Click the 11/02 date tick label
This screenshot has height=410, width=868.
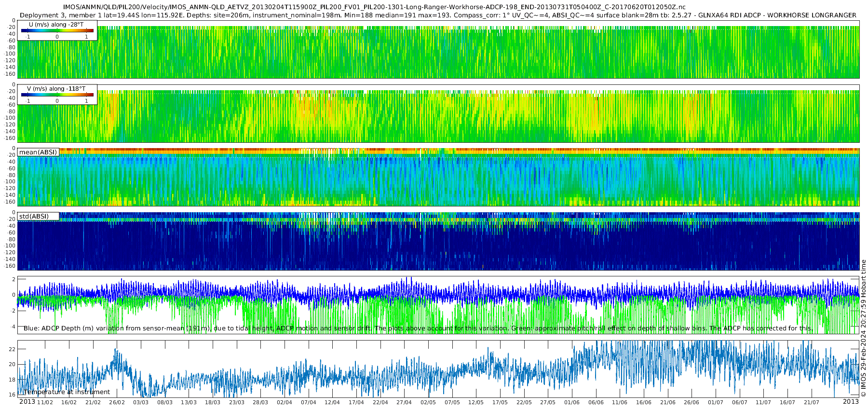[45, 402]
